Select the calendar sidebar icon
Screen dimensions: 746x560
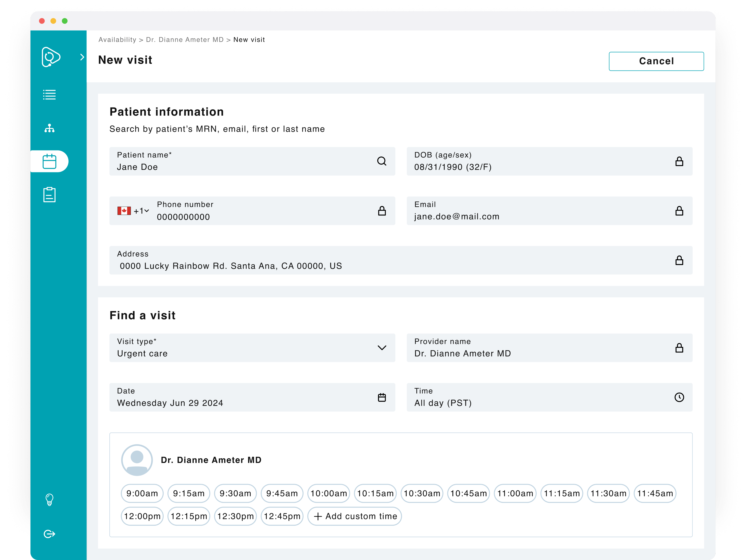tap(50, 161)
